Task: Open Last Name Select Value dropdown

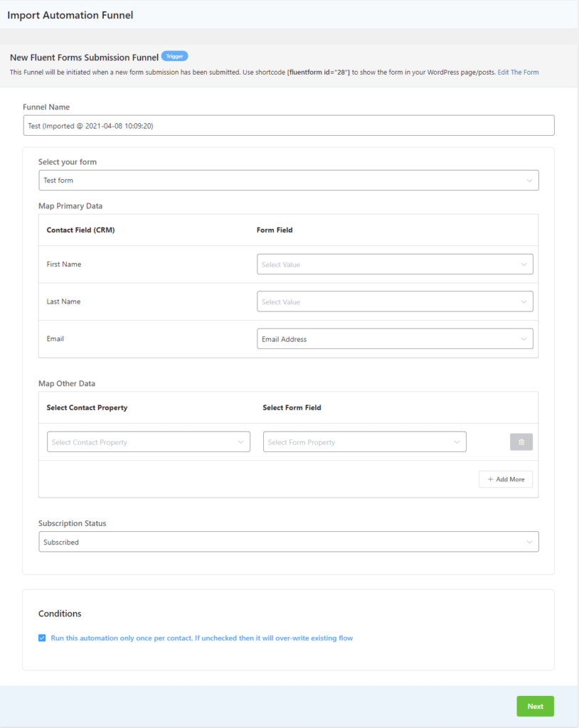Action: [x=395, y=301]
